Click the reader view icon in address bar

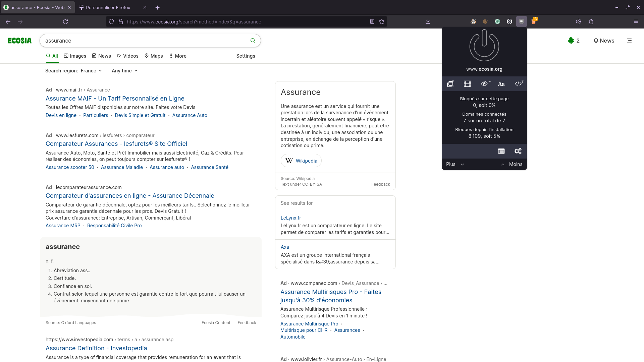(x=372, y=21)
